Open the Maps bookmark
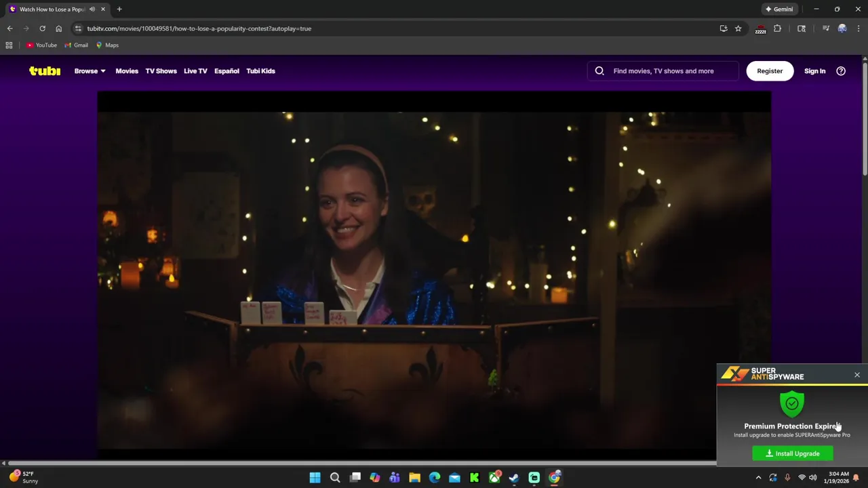868x488 pixels. click(x=107, y=45)
